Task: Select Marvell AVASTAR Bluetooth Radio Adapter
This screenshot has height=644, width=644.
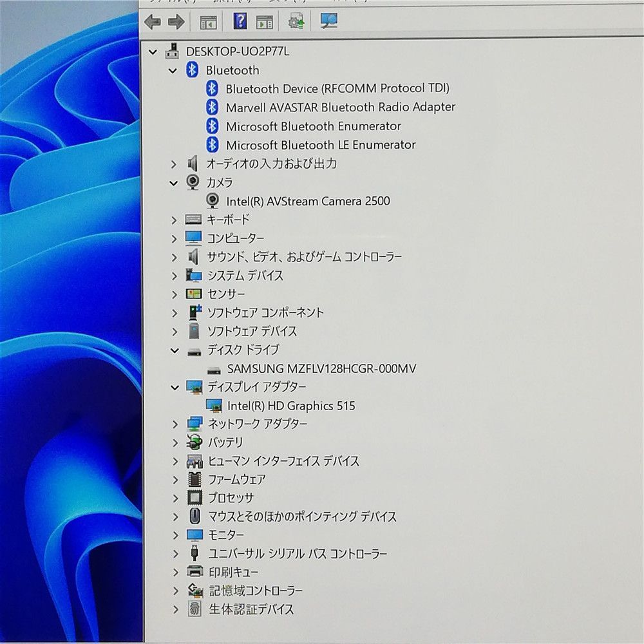Action: pyautogui.click(x=341, y=107)
